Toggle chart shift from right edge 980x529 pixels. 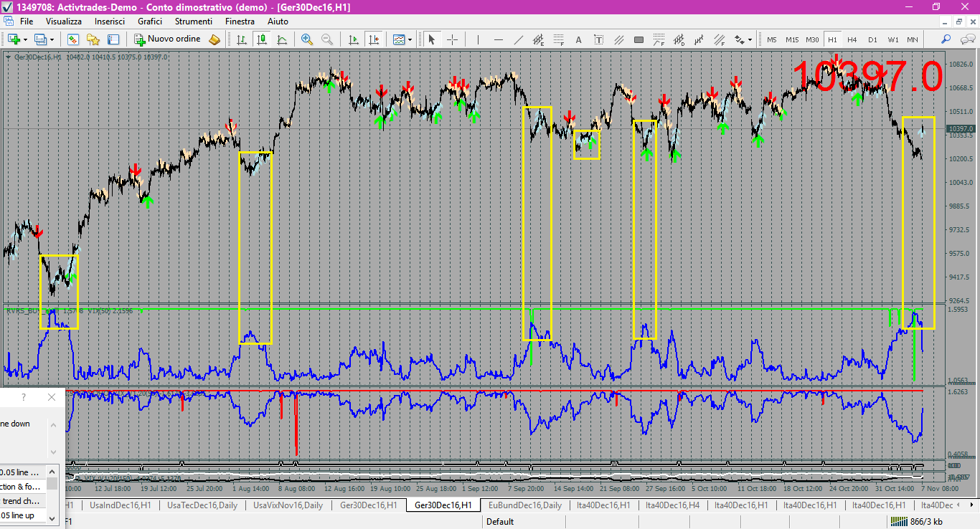pyautogui.click(x=373, y=39)
